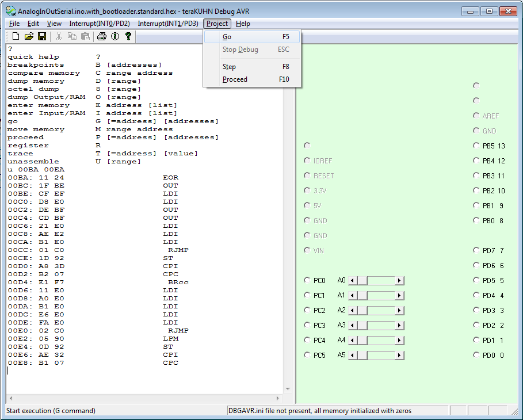Open the View menu
The image size is (523, 420).
(54, 24)
